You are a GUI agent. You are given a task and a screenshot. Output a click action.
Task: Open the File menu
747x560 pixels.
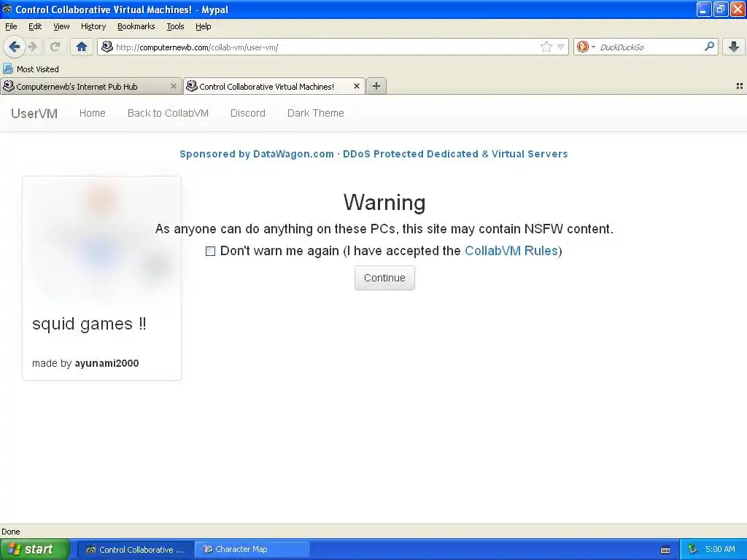coord(11,26)
